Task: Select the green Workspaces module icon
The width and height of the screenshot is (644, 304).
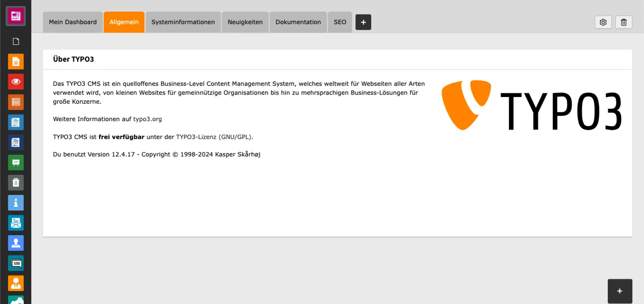Action: click(16, 162)
